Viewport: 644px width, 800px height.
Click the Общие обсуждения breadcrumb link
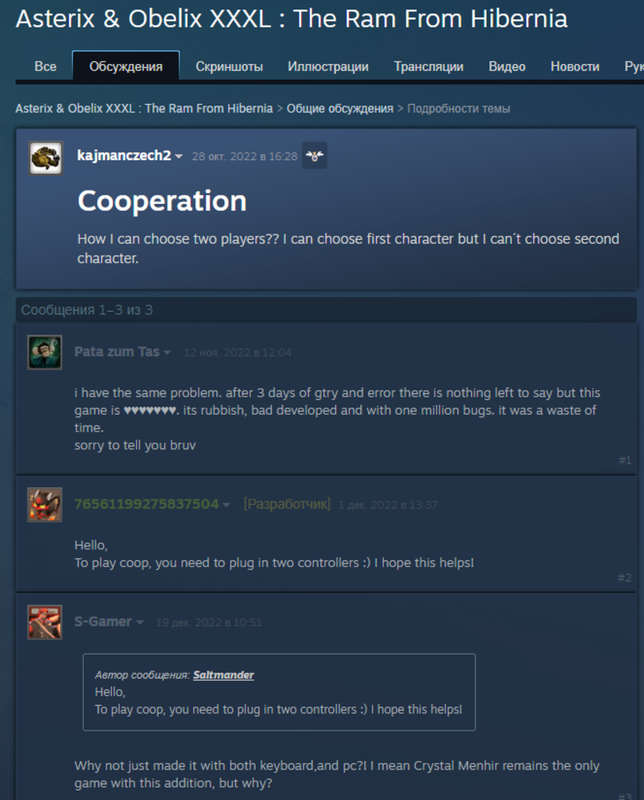tap(340, 109)
